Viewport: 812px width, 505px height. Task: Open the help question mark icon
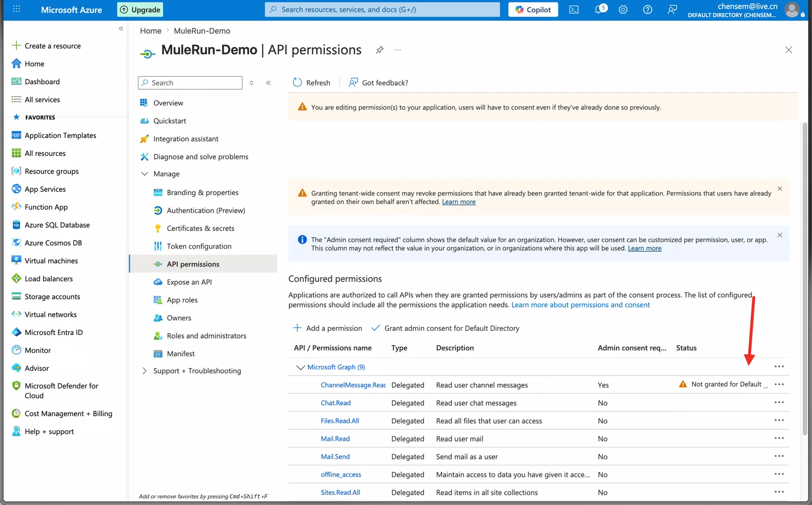[x=648, y=10]
